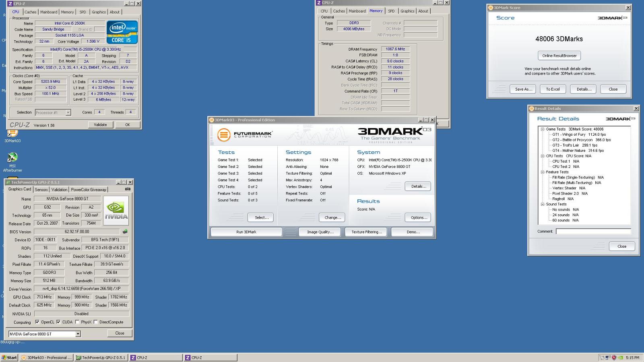Image resolution: width=644 pixels, height=362 pixels.
Task: Click Select under Tests in 3DMark03
Action: [261, 217]
